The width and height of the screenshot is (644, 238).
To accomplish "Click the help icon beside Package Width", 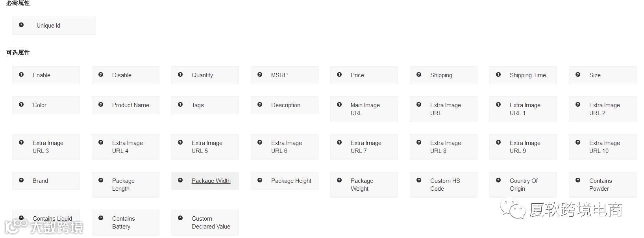I will [x=180, y=180].
